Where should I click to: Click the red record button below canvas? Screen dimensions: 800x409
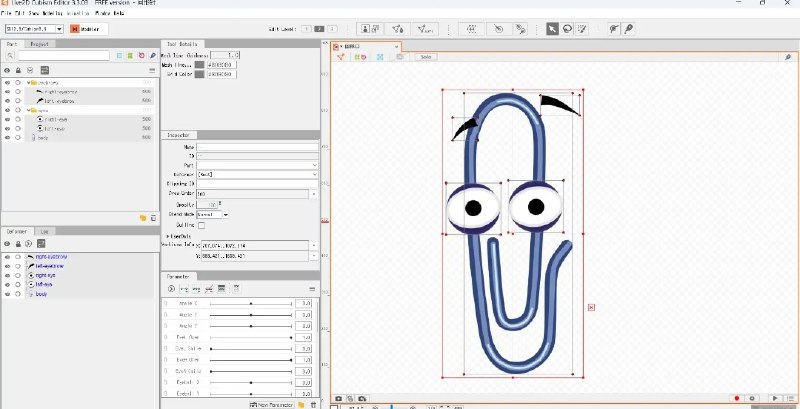tap(737, 398)
